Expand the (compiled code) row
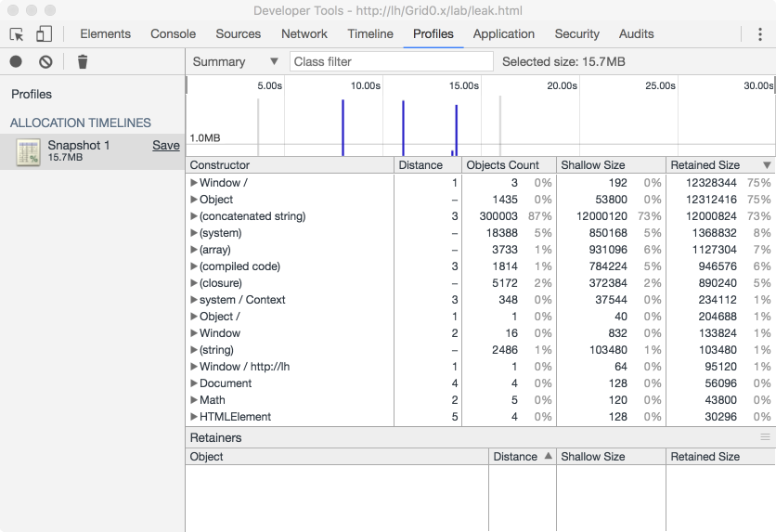Screen dimensions: 776x532 coord(194,266)
